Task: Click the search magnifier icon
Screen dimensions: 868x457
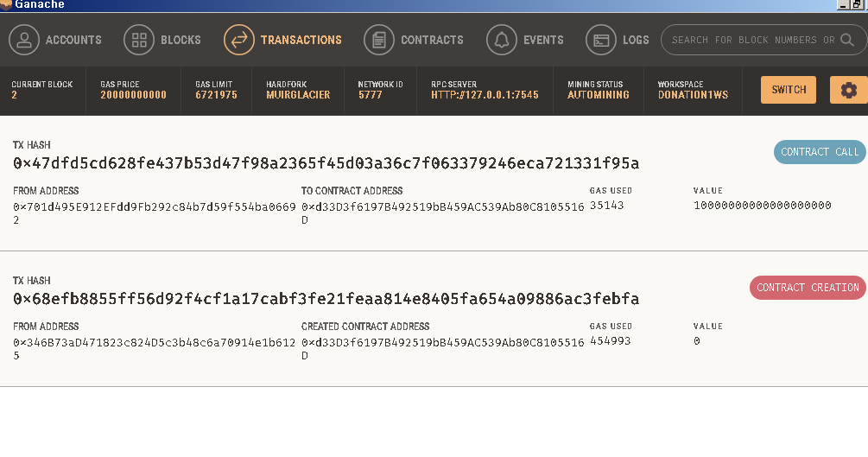Action: (847, 40)
